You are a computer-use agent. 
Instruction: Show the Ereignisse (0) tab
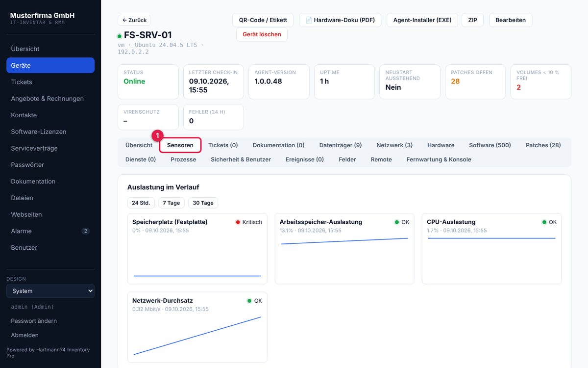point(305,159)
